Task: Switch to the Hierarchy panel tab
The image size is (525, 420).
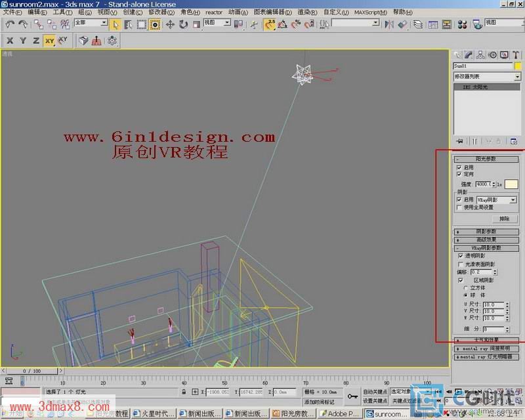Action: click(480, 55)
